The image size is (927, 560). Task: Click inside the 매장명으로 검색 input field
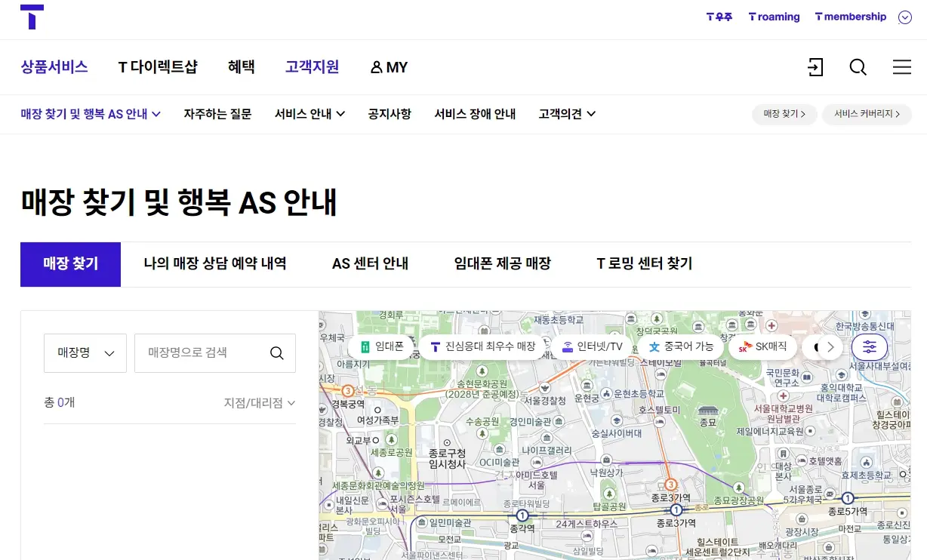tap(204, 352)
